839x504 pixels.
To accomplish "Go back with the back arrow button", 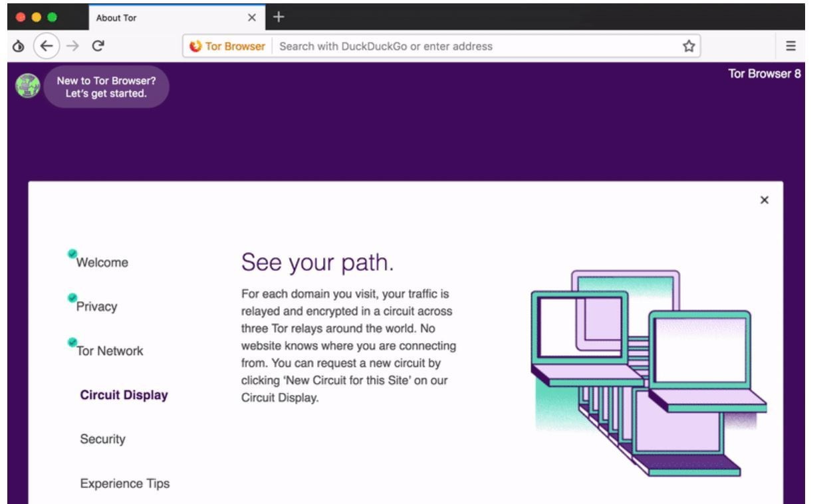I will [x=47, y=46].
